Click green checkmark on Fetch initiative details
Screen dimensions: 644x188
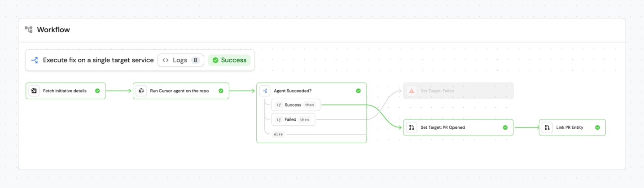click(97, 91)
